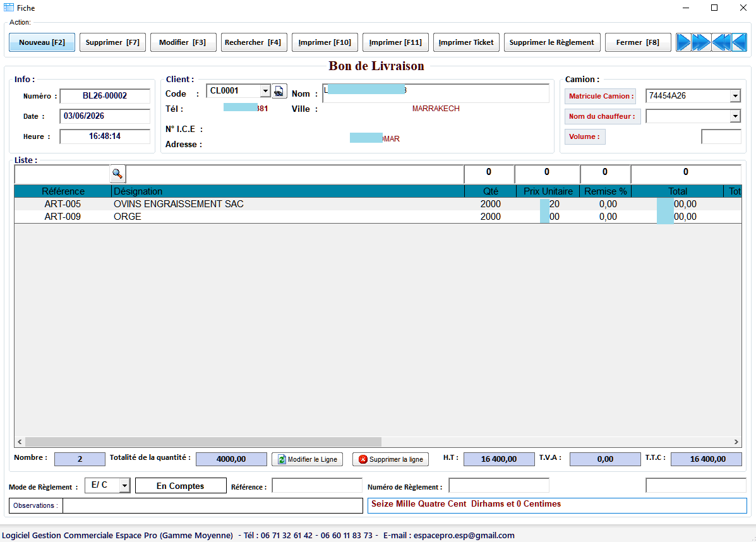
Task: Click the single left-arrow previous record icon
Action: [x=739, y=42]
